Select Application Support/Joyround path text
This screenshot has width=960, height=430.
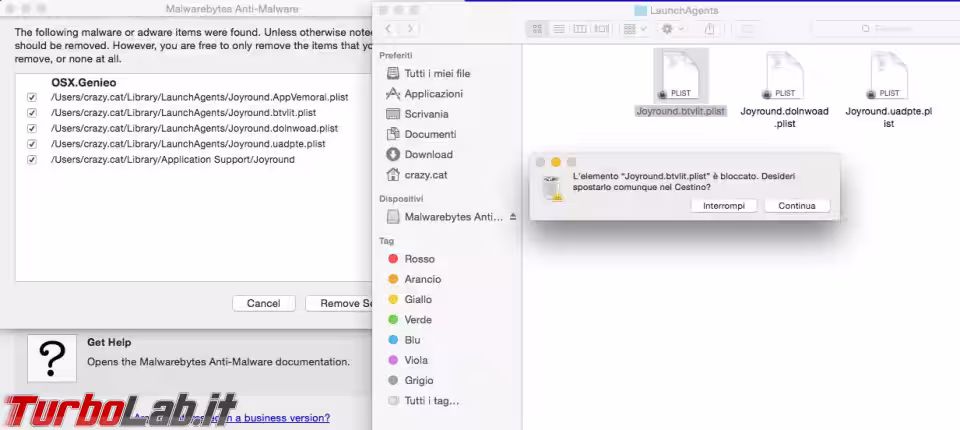[x=173, y=159]
